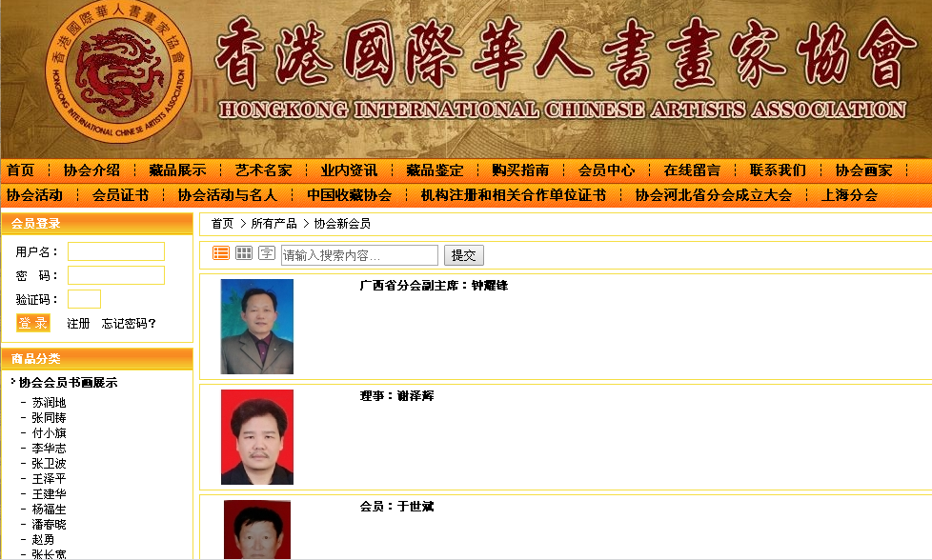Open 上海分会 menu item
932x560 pixels.
[849, 195]
